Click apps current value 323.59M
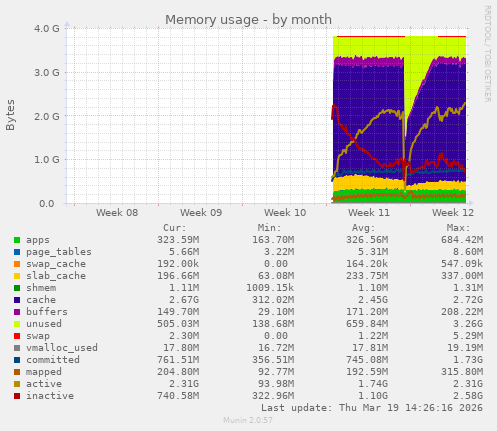Image resolution: width=497 pixels, height=431 pixels. coord(178,240)
